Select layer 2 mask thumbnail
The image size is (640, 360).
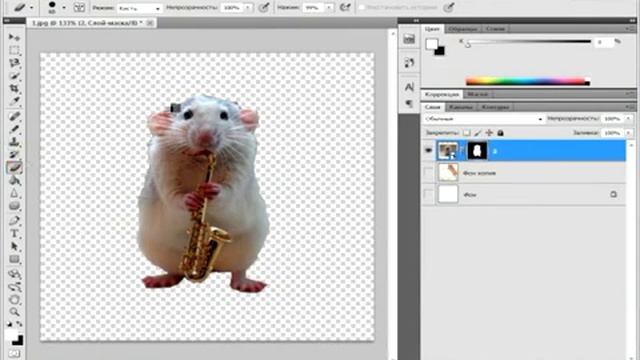click(477, 151)
